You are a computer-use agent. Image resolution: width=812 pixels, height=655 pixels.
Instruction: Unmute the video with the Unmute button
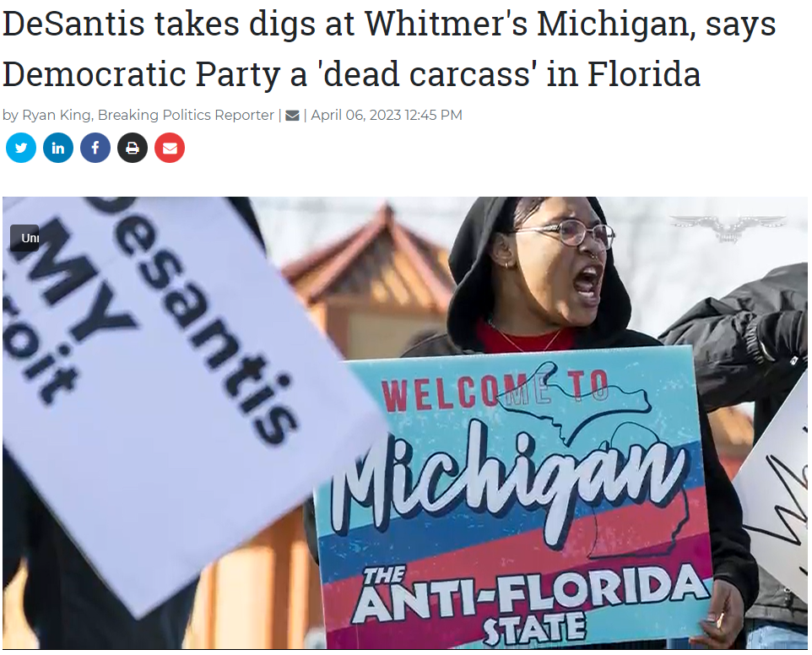pyautogui.click(x=24, y=238)
